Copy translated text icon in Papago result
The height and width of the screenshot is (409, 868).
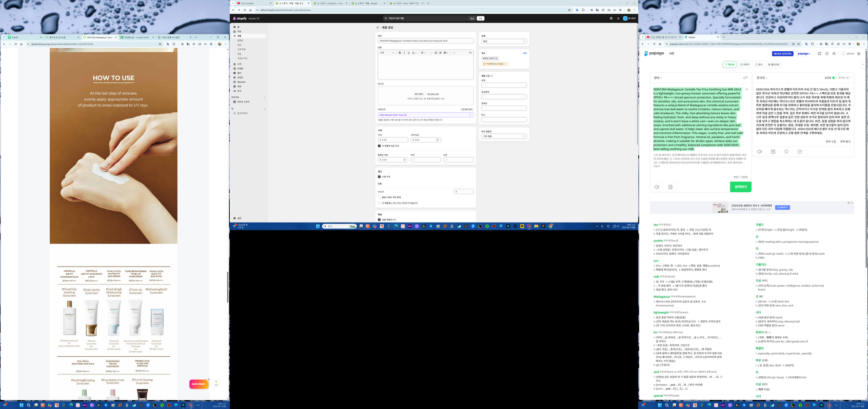pyautogui.click(x=773, y=152)
